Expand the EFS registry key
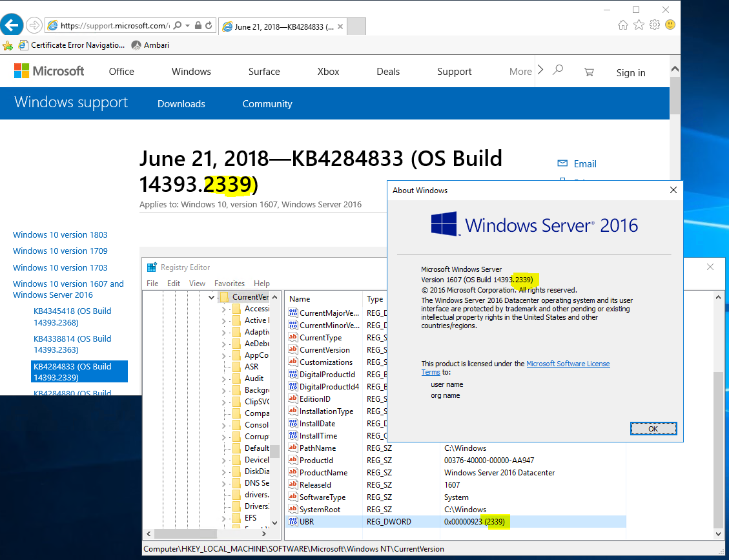This screenshot has width=729, height=560. click(x=223, y=518)
